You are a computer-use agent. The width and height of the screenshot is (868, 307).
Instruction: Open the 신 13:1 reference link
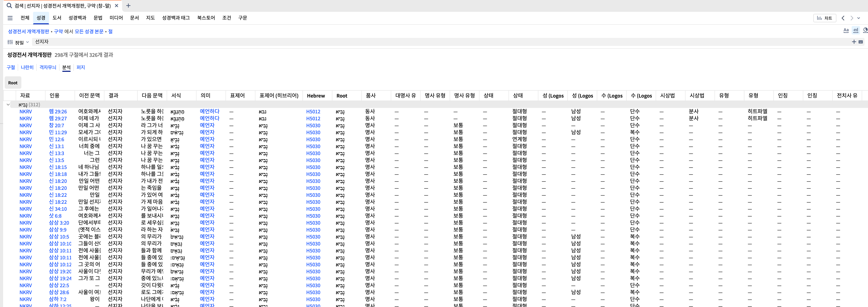tap(56, 146)
